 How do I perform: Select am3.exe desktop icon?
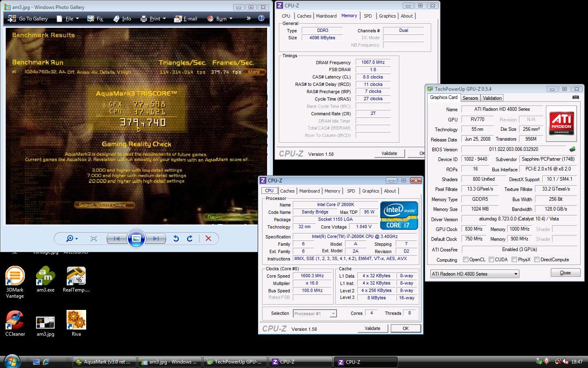45,280
